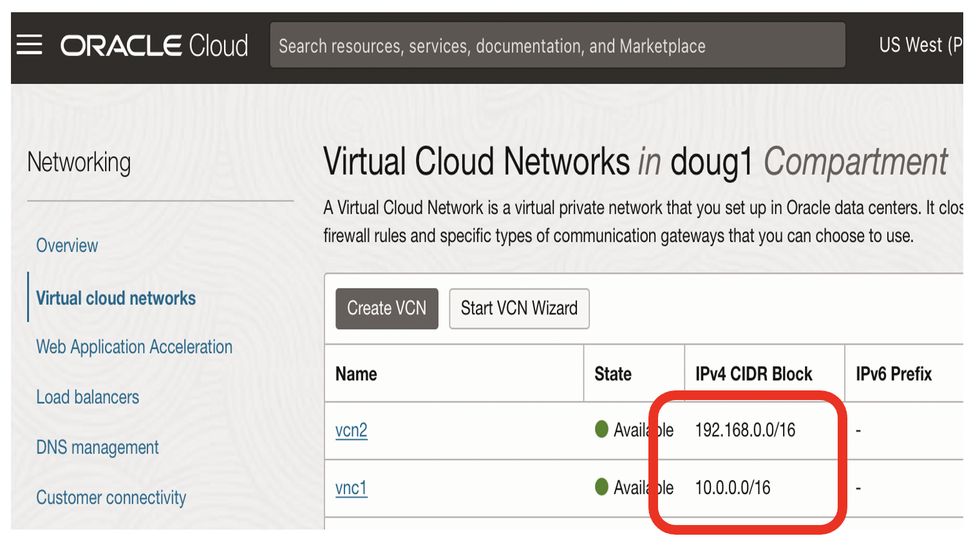This screenshot has width=980, height=545.
Task: Open the vcn2 network link
Action: point(352,430)
